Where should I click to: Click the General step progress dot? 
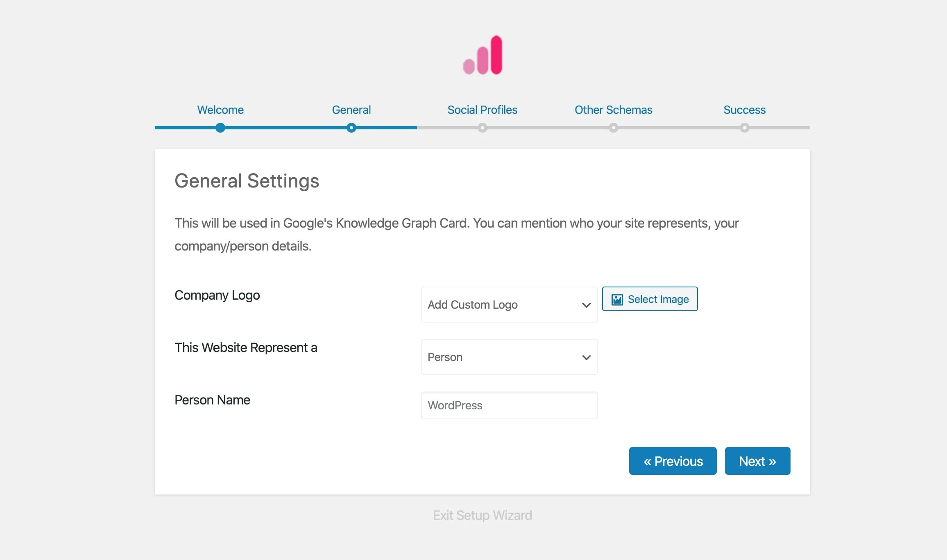click(x=351, y=128)
